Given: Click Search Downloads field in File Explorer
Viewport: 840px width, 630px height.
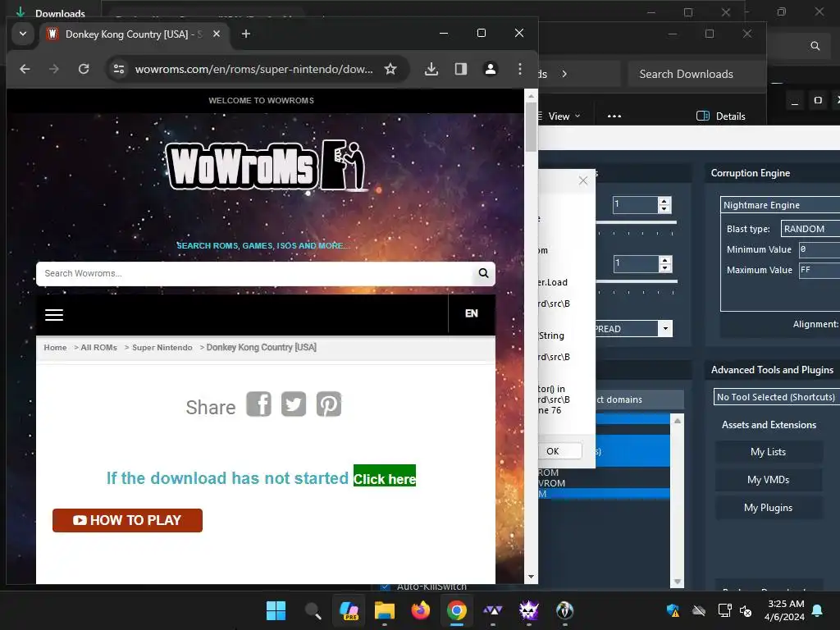Looking at the screenshot, I should point(696,74).
